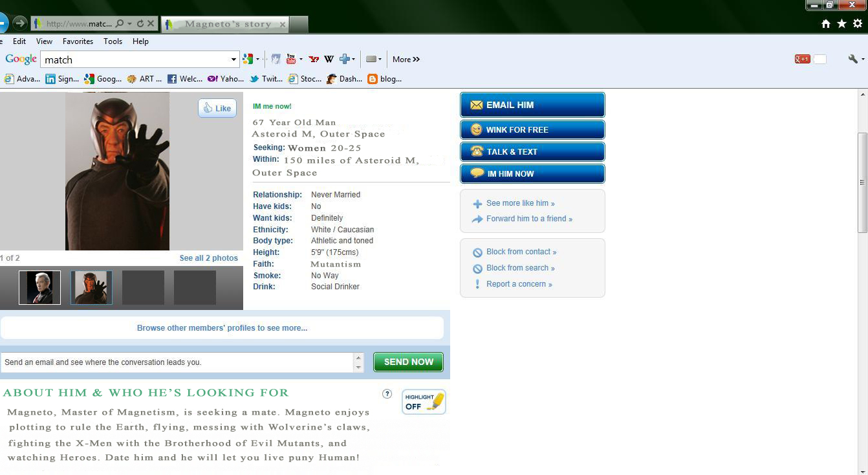868x475 pixels.
Task: Open the Dash... bookmark
Action: (345, 79)
